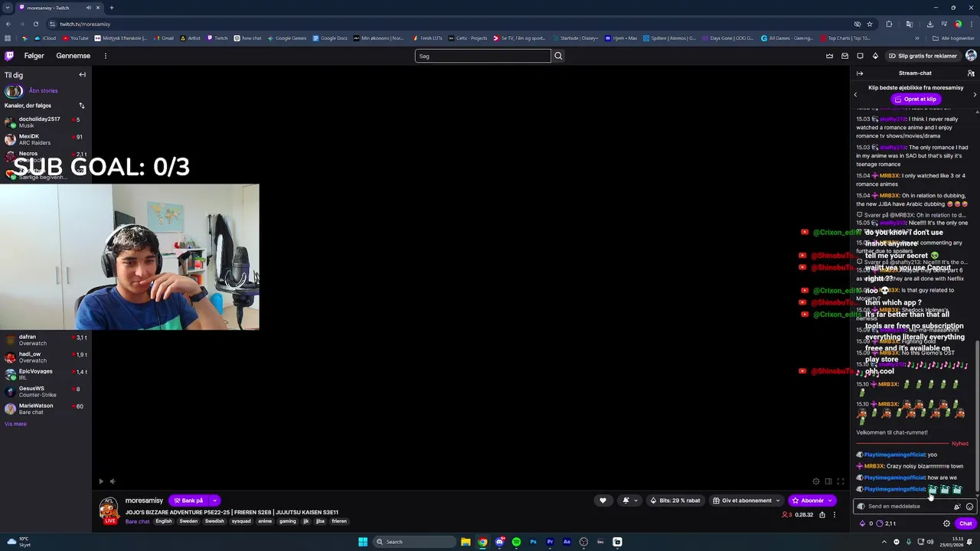Open docholiday2517 channel in sidebar
This screenshot has height=551, width=980.
click(44, 122)
